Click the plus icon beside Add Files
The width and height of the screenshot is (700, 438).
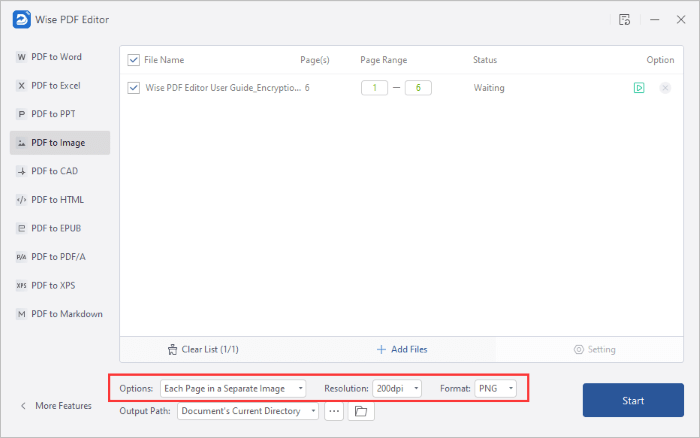coord(381,350)
